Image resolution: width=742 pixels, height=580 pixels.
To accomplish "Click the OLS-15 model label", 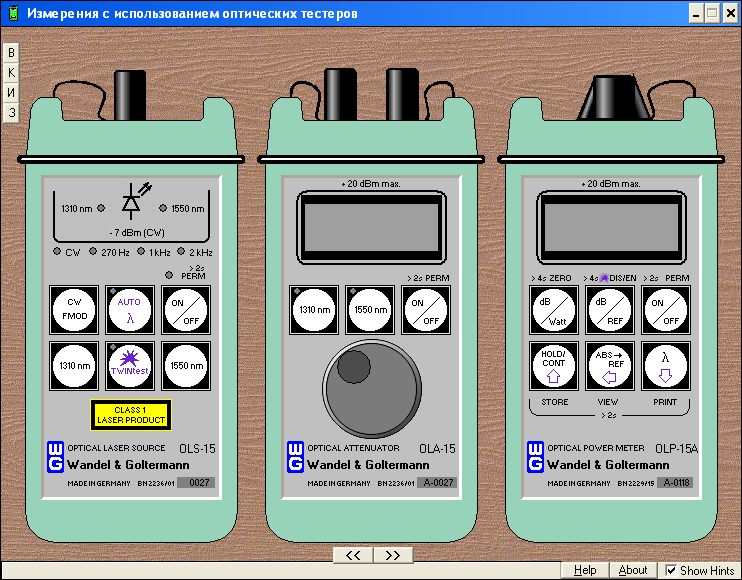I will pos(197,448).
